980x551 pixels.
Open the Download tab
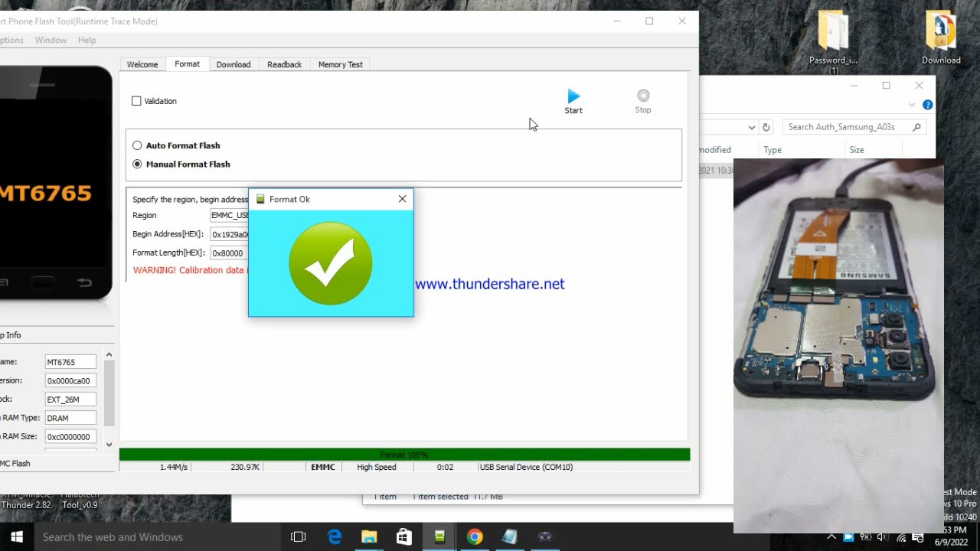coord(234,64)
